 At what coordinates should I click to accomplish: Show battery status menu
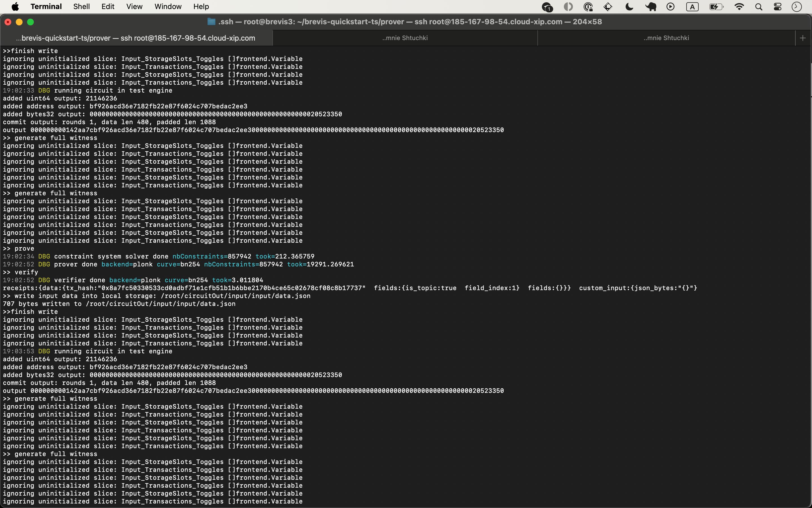pyautogui.click(x=716, y=7)
